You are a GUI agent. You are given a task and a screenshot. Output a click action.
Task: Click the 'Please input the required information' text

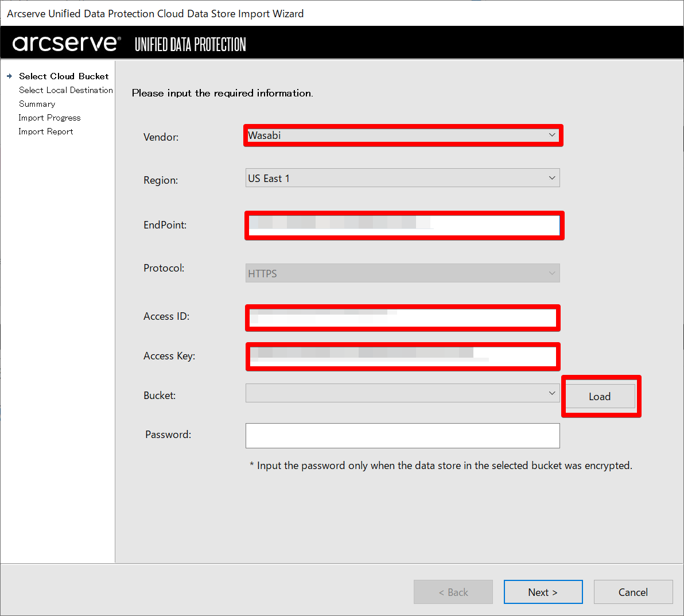223,93
